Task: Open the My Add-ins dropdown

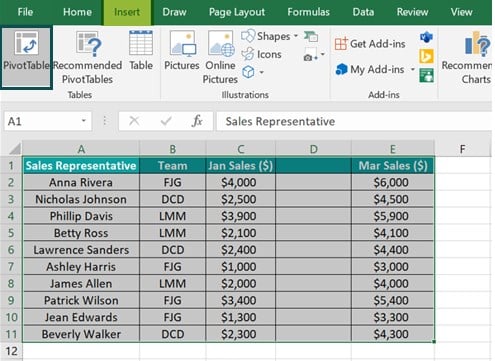Action: coord(375,69)
